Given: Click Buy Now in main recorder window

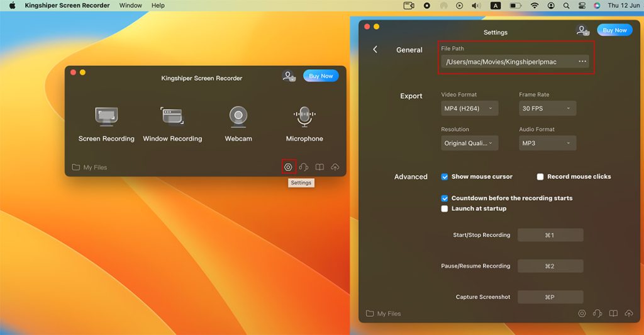Looking at the screenshot, I should click(321, 76).
